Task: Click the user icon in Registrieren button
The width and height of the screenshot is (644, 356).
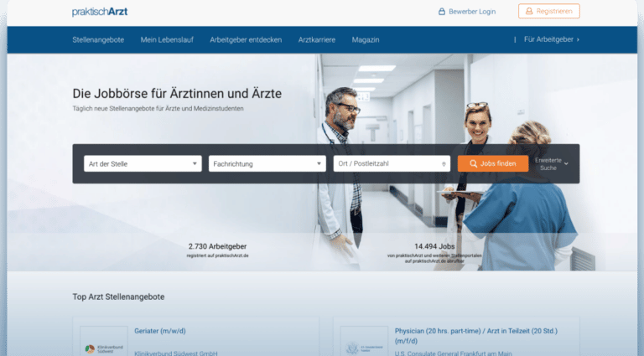Action: 529,11
